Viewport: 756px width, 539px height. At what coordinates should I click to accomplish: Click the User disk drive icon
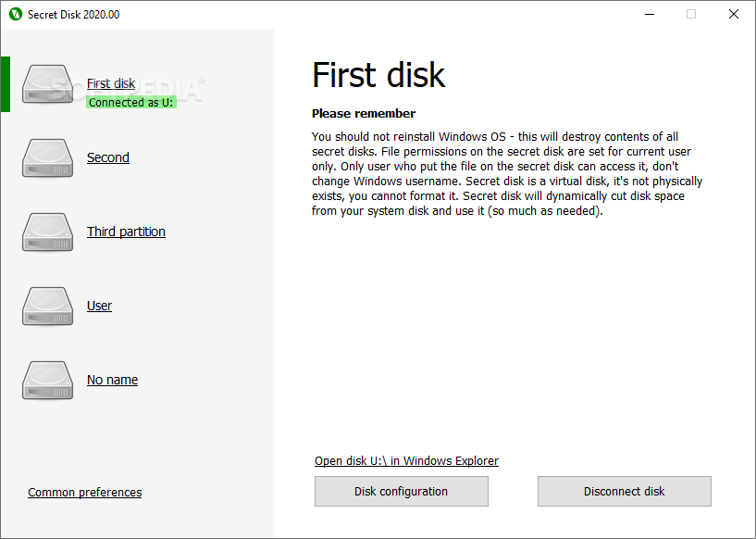48,307
